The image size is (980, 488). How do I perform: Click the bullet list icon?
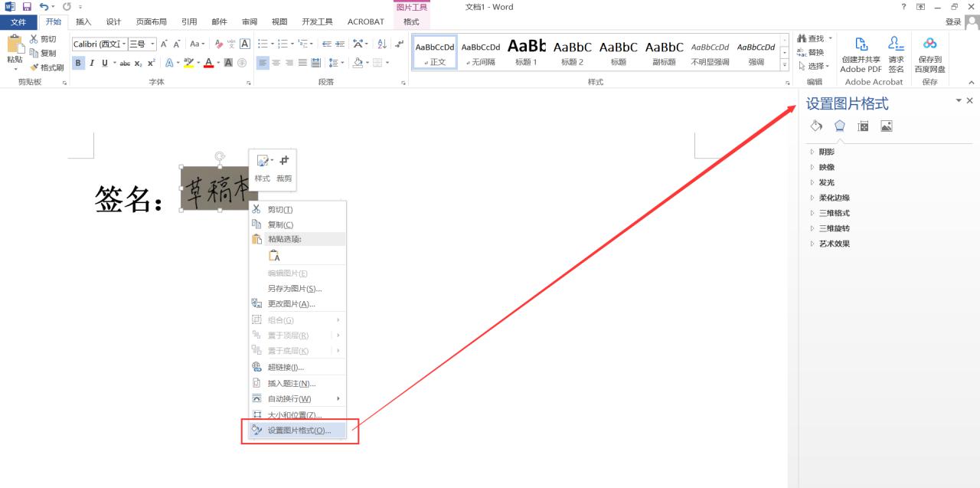[x=263, y=44]
